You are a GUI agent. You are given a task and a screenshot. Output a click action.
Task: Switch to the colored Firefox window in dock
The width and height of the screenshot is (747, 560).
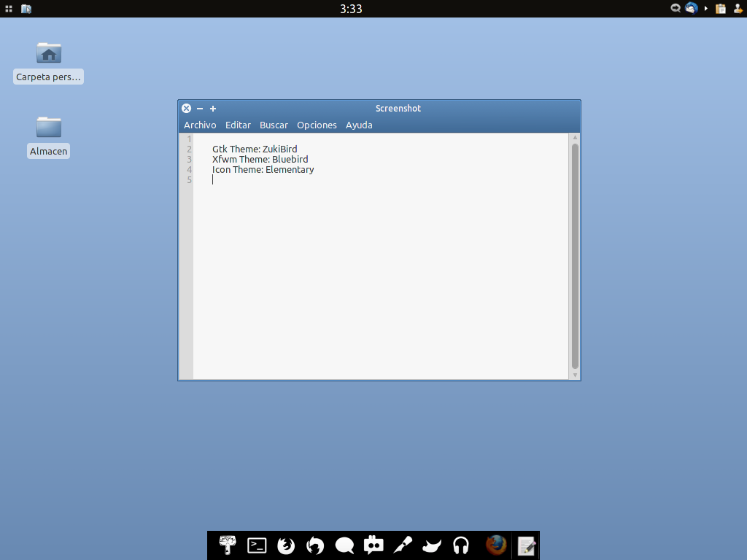(x=496, y=545)
